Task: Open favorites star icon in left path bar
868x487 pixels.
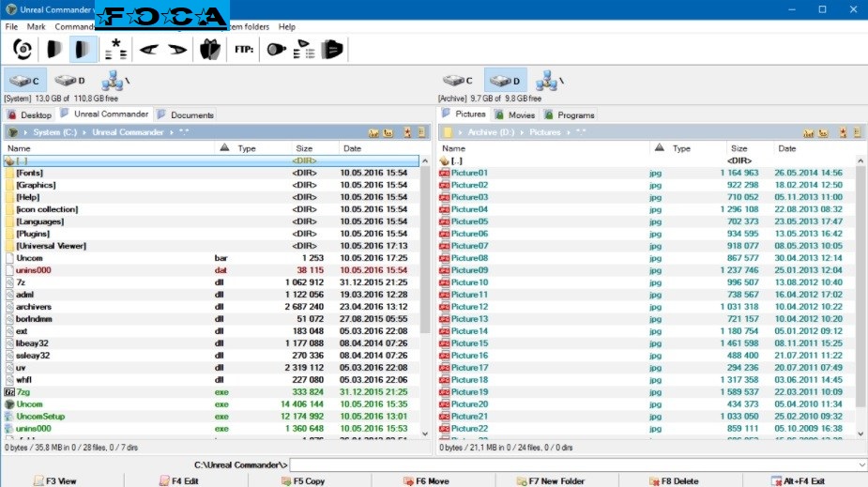Action: coord(407,132)
